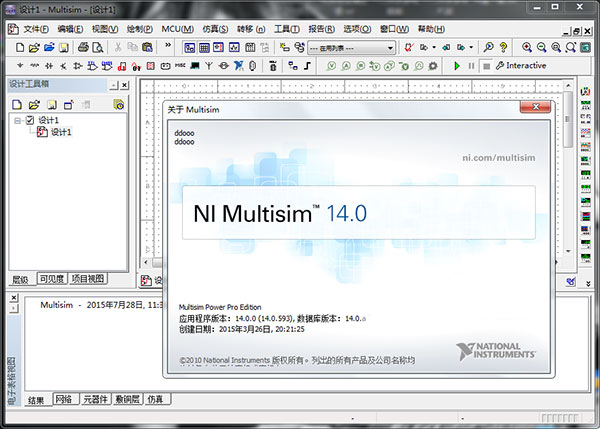Toggle the checkbox beside root 设计1

point(29,120)
